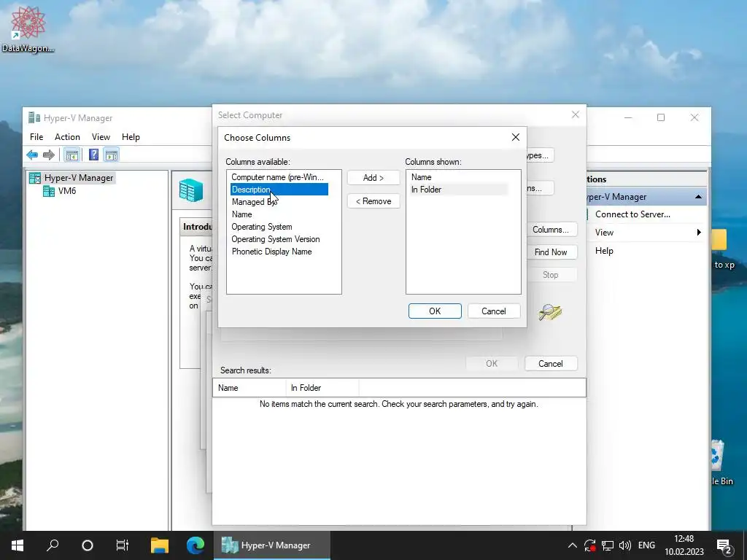Collapse the Hyper-V Manager actions section arrow
Screen dimensions: 747x560
[x=698, y=197]
